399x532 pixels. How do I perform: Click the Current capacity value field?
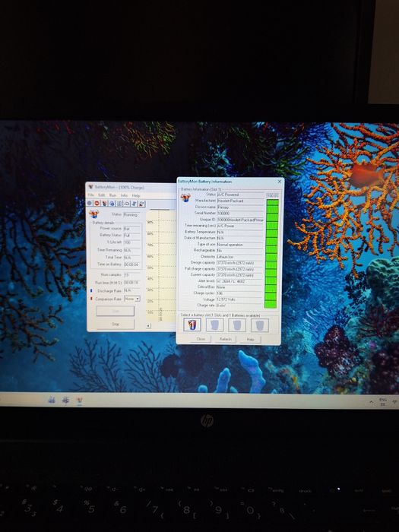[240, 275]
